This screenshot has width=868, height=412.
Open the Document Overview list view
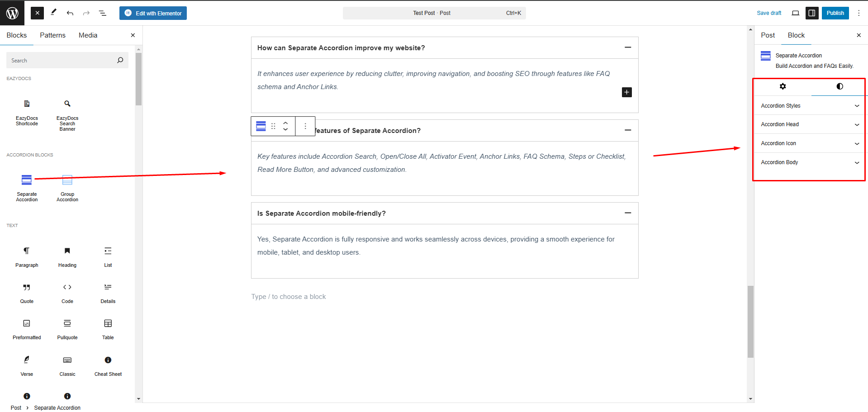(x=103, y=13)
